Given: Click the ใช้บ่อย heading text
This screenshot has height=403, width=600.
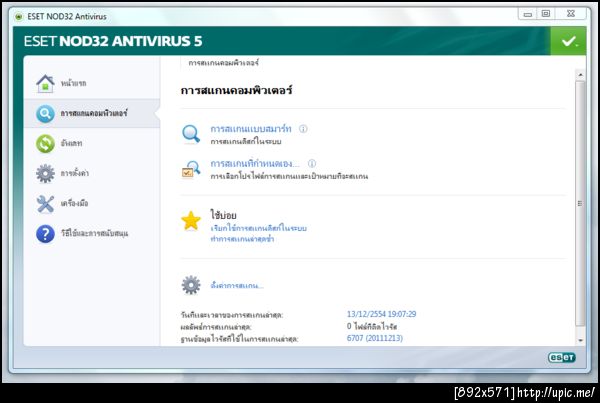Looking at the screenshot, I should [x=223, y=215].
